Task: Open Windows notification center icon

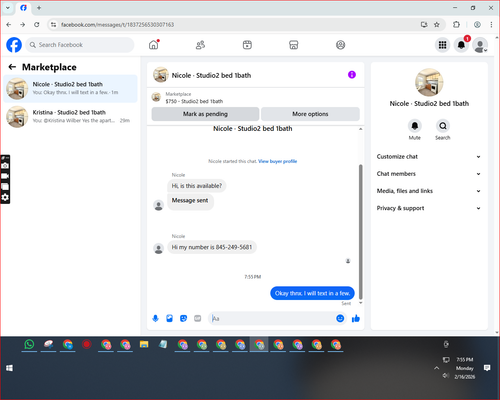Action: click(x=487, y=368)
